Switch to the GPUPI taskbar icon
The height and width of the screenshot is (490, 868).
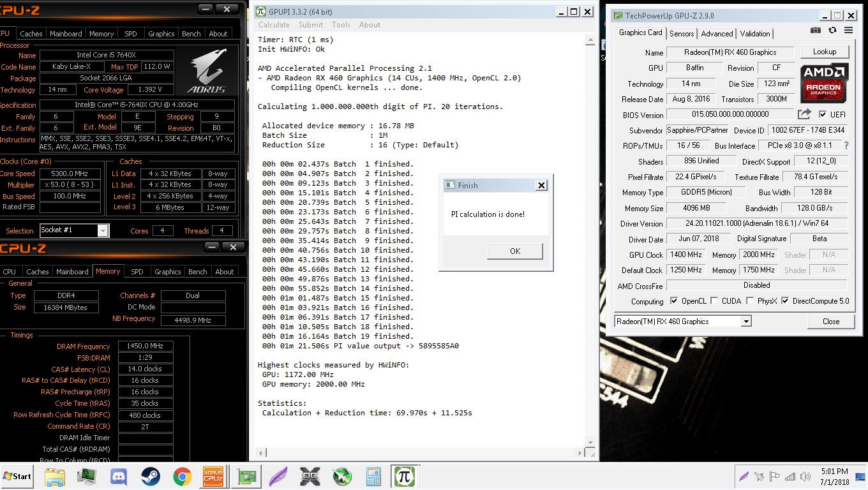click(403, 476)
